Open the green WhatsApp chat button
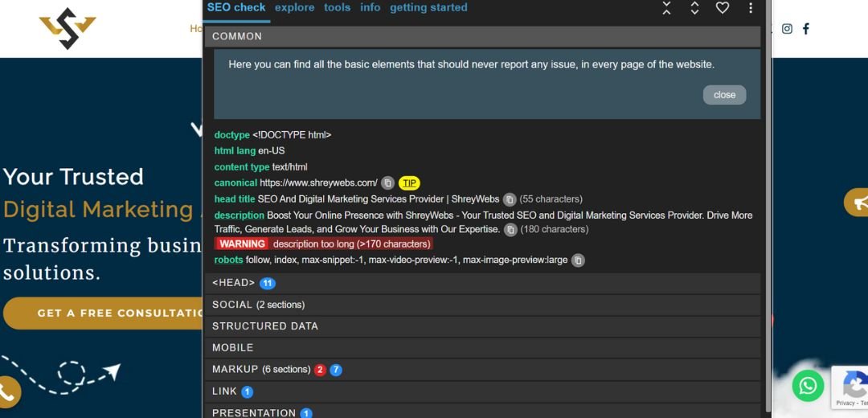 point(808,385)
